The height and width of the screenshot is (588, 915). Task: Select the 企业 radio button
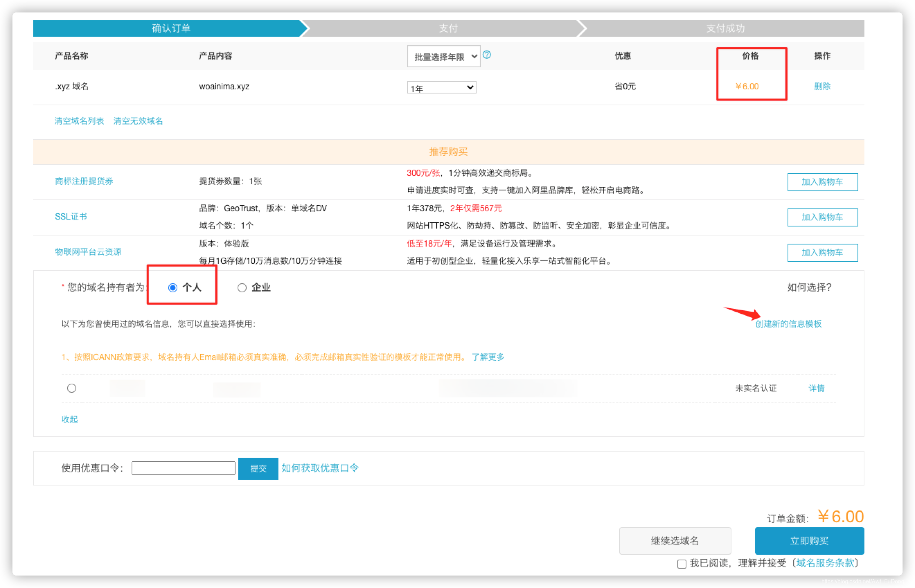click(x=242, y=288)
